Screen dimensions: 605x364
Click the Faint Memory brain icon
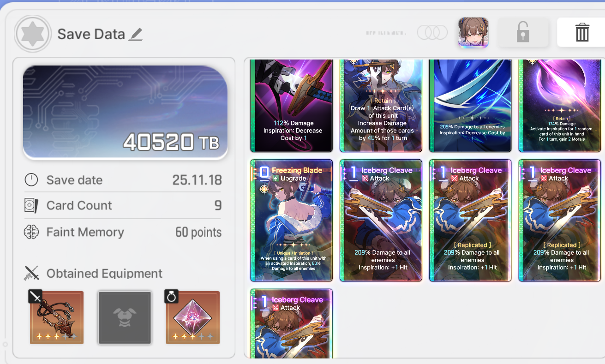[31, 232]
